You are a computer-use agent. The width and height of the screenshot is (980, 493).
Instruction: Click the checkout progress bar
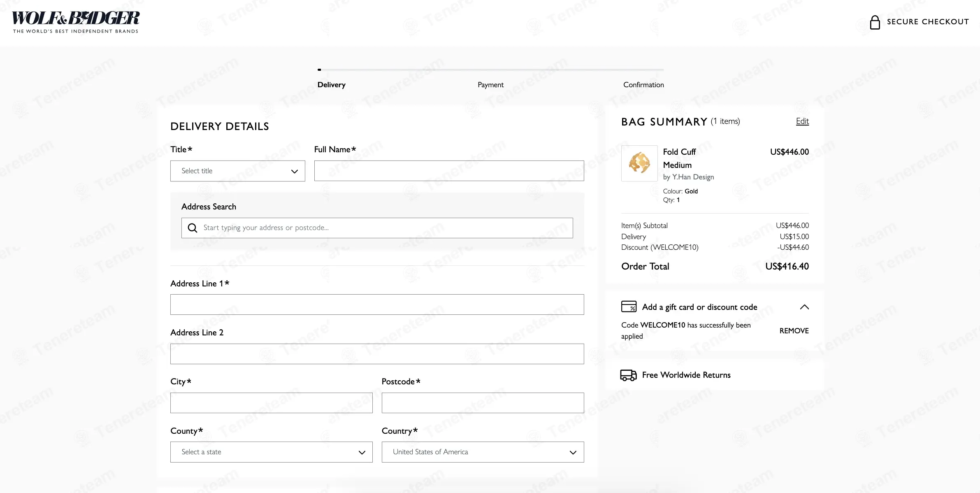point(490,70)
